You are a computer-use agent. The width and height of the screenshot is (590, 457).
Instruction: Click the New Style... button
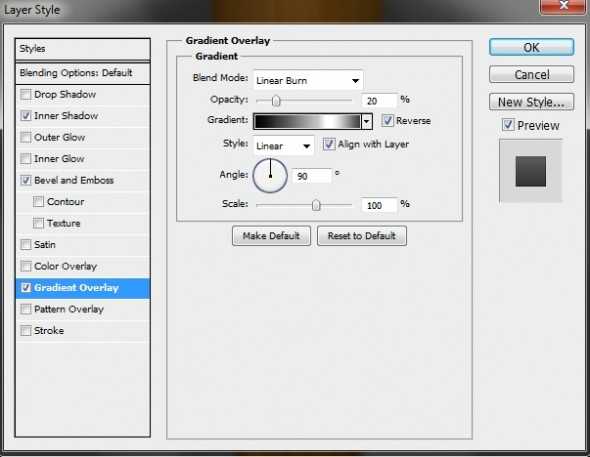531,102
